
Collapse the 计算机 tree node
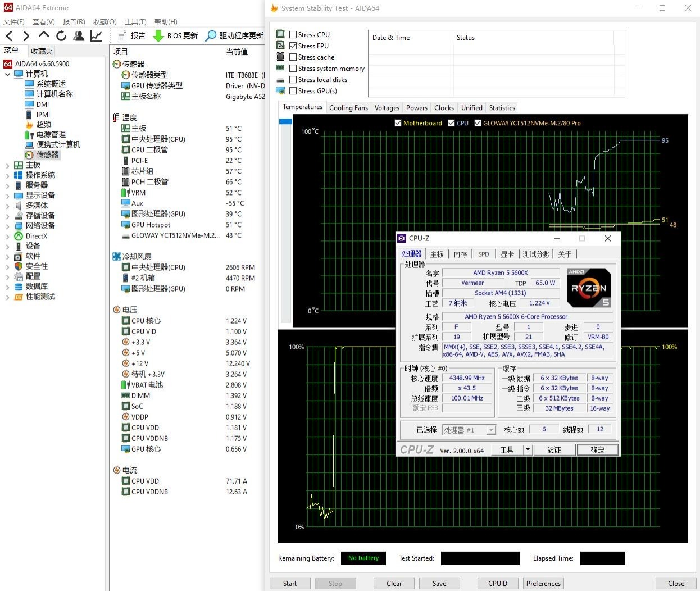(7, 74)
